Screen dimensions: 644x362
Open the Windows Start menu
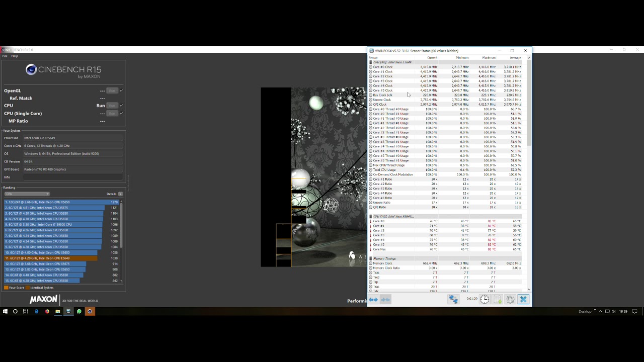[5, 311]
